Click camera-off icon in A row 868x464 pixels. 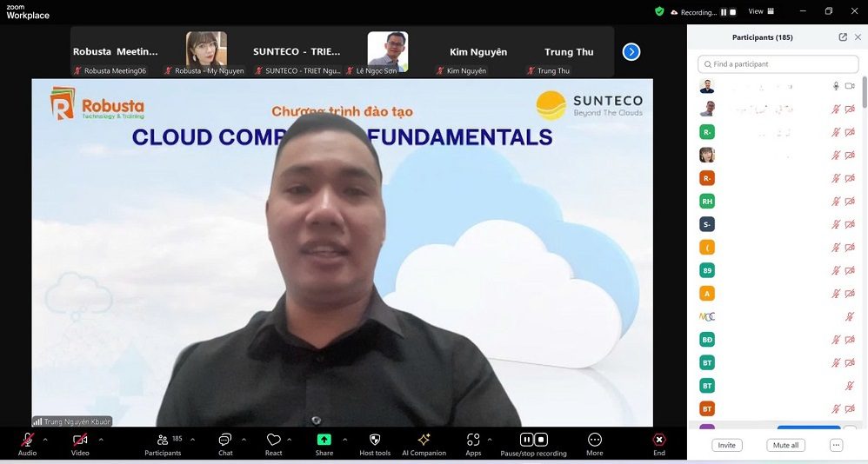click(x=850, y=294)
